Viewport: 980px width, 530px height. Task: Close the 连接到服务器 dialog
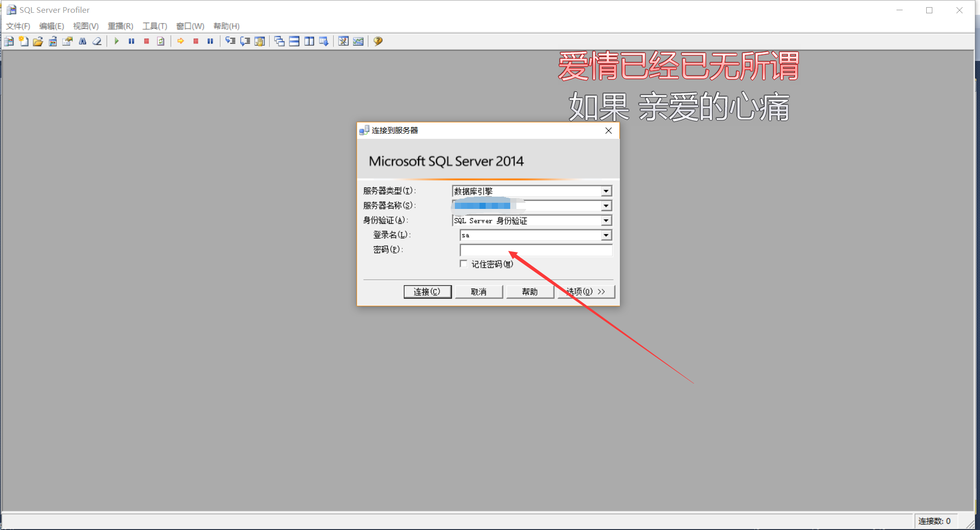(609, 131)
